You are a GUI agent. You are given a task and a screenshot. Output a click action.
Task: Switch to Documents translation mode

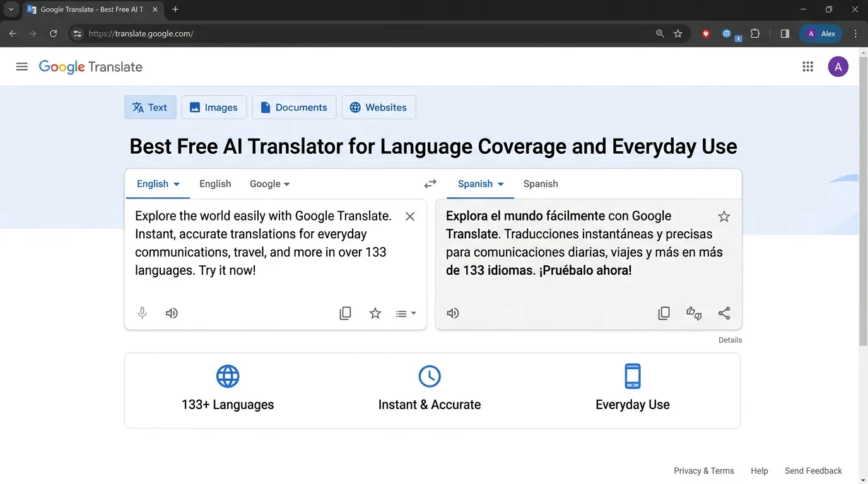point(294,107)
